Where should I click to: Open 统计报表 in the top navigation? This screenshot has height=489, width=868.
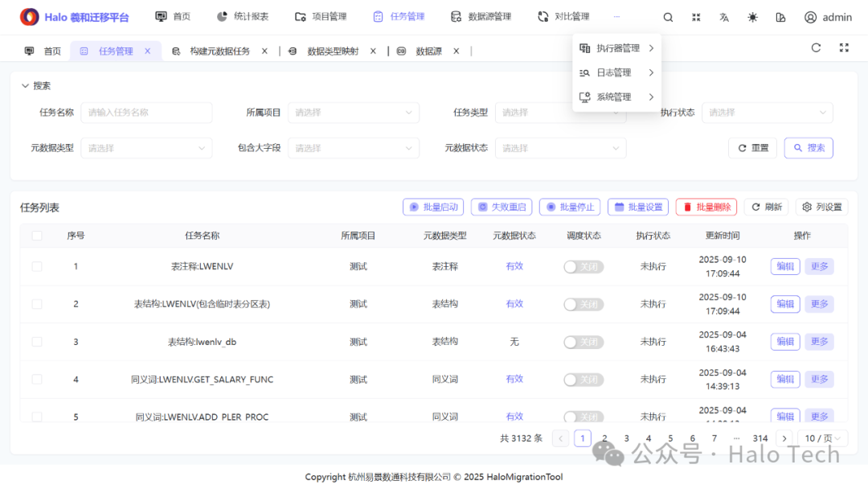pyautogui.click(x=243, y=17)
